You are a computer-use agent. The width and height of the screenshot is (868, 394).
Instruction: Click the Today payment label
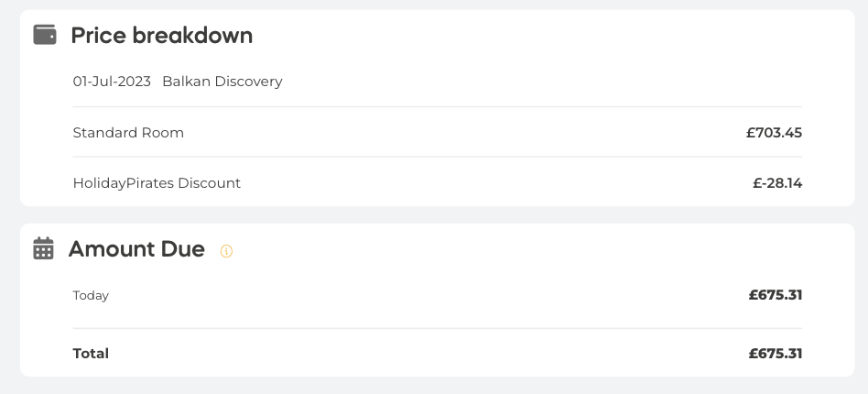coord(91,295)
